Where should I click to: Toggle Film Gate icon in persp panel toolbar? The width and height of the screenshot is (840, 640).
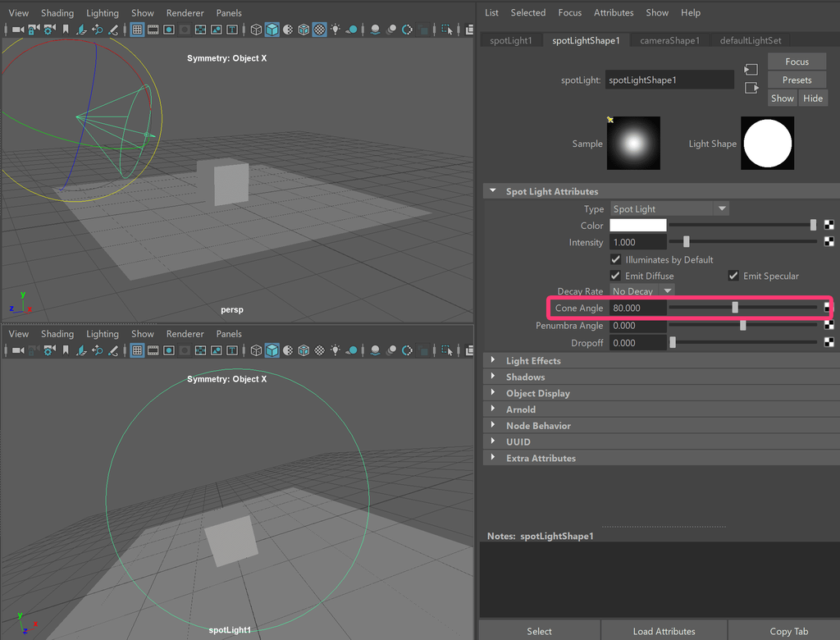[x=153, y=30]
